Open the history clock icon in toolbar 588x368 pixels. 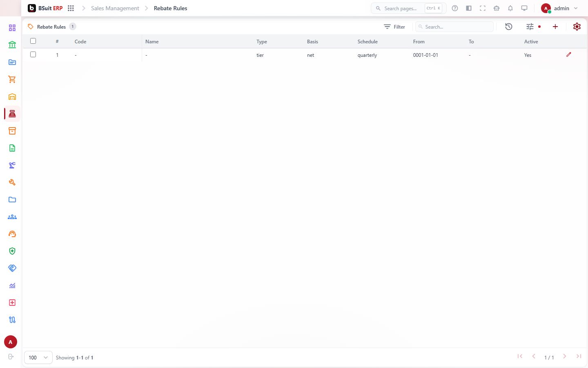pos(509,27)
